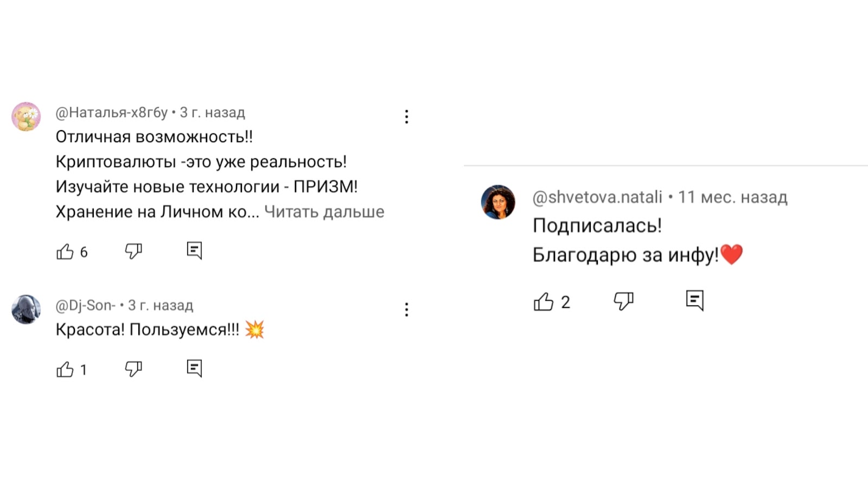This screenshot has height=488, width=868.
Task: Click the like count '6' on the ПРИЗМ comment
Action: tap(83, 251)
